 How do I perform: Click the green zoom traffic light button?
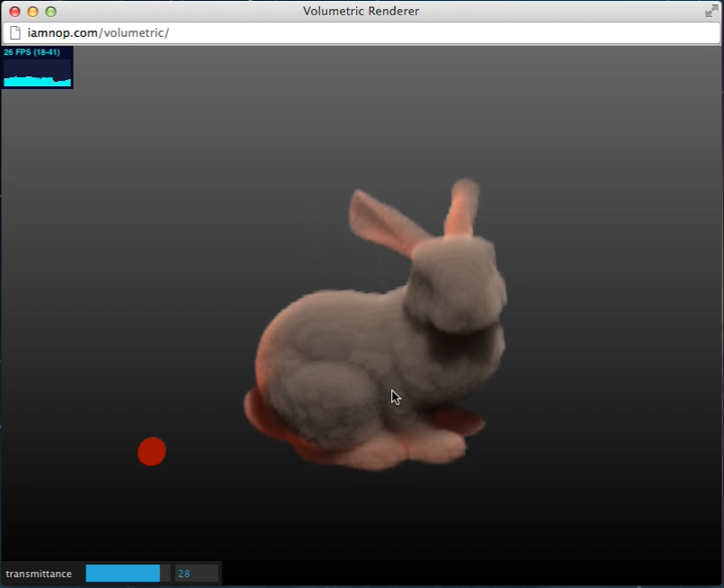[50, 12]
